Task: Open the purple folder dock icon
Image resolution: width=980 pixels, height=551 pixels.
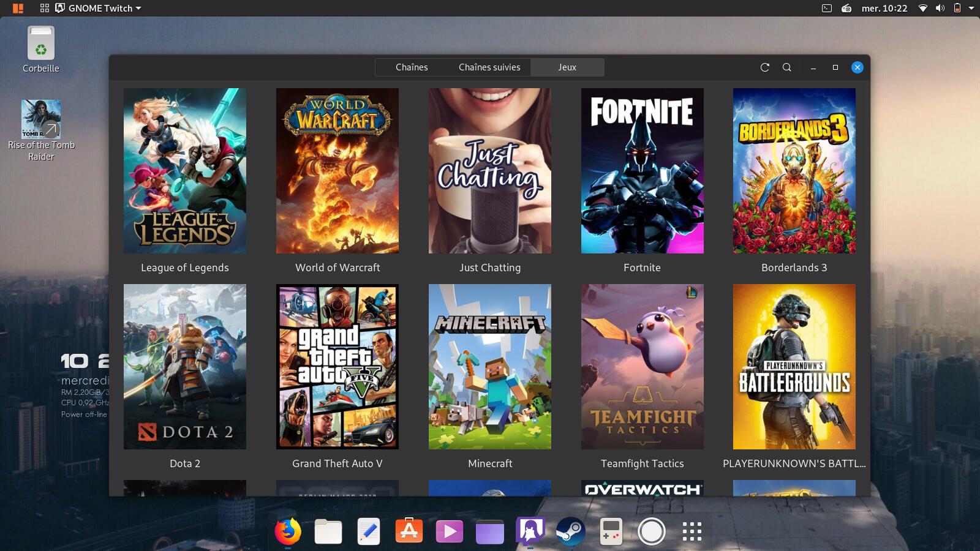Action: point(490,531)
